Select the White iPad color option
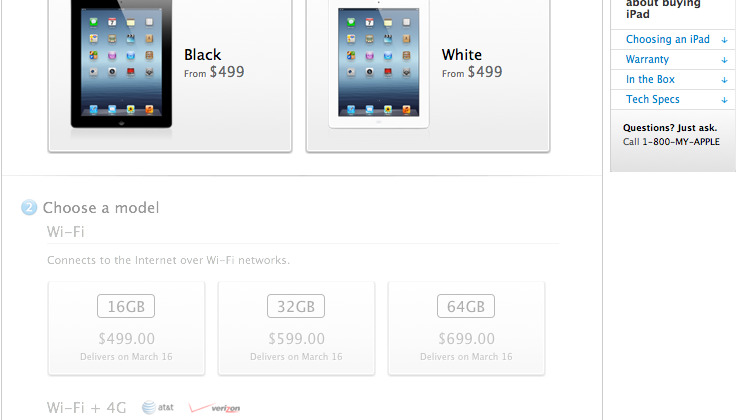 [x=428, y=74]
